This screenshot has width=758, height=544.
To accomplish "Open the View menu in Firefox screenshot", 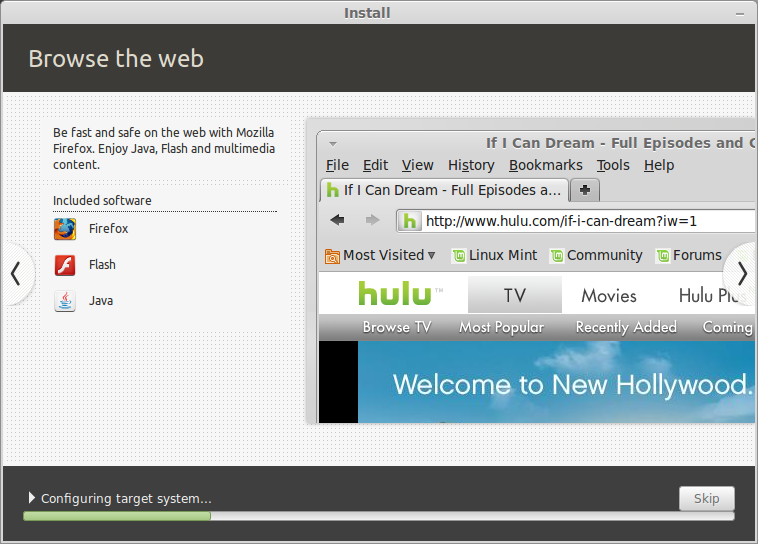I will (417, 165).
